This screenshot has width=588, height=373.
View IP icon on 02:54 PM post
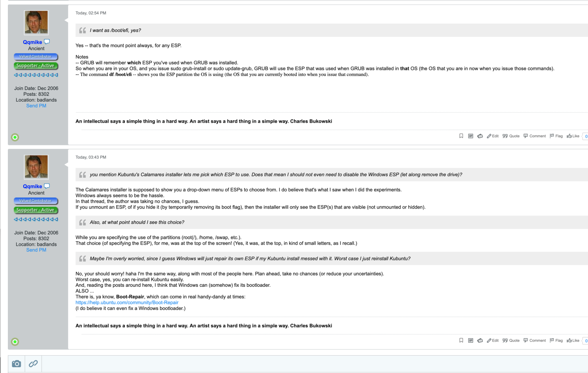point(471,136)
